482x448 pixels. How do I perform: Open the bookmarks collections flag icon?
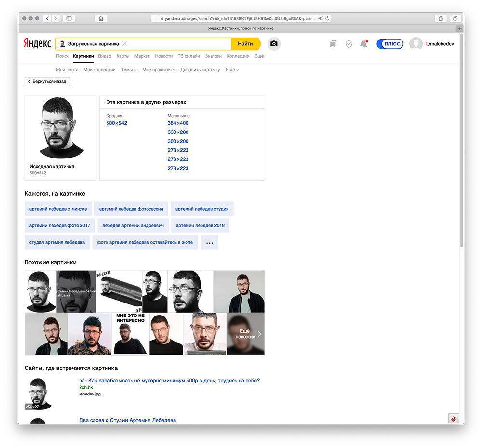pyautogui.click(x=333, y=44)
